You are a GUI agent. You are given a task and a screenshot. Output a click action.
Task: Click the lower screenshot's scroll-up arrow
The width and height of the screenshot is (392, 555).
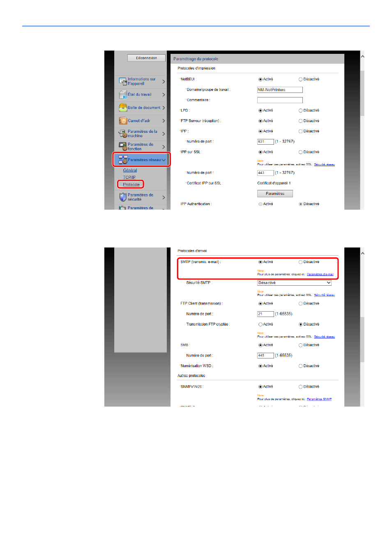362,253
